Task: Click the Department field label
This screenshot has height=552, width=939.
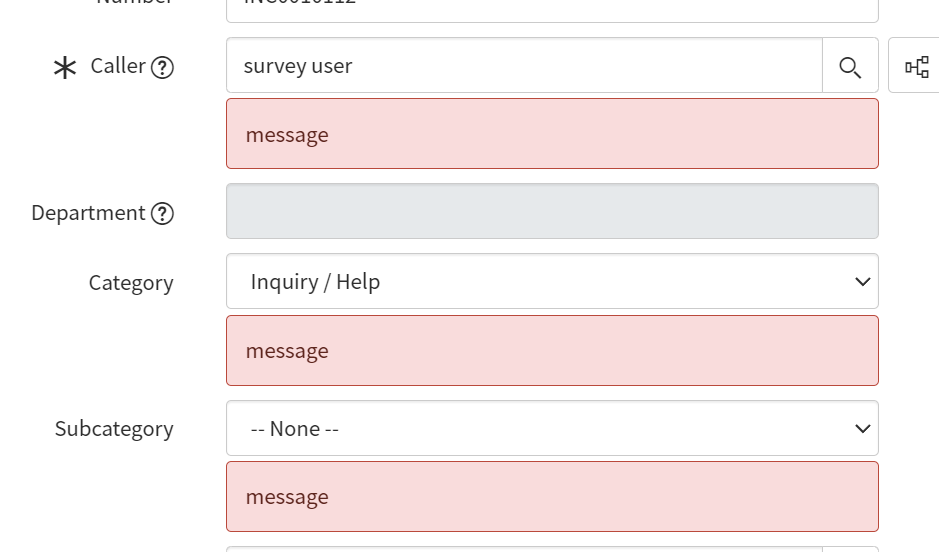Action: tap(88, 213)
